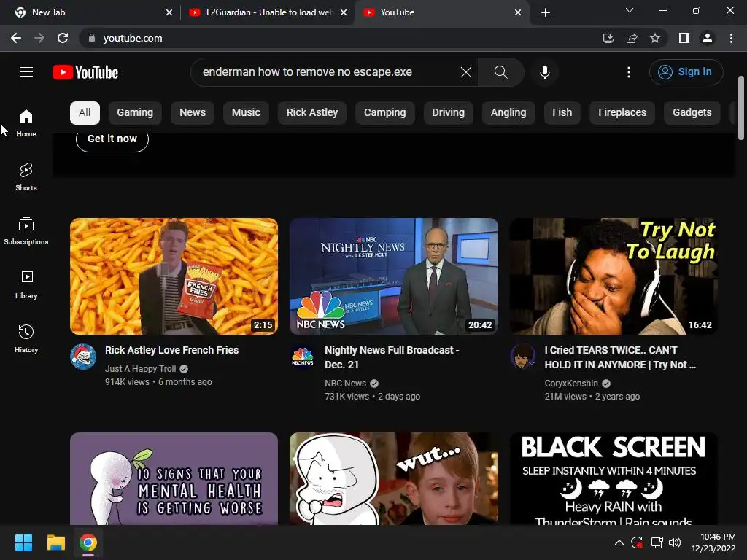The image size is (747, 560).
Task: Select the Camping filter chip
Action: coord(385,113)
